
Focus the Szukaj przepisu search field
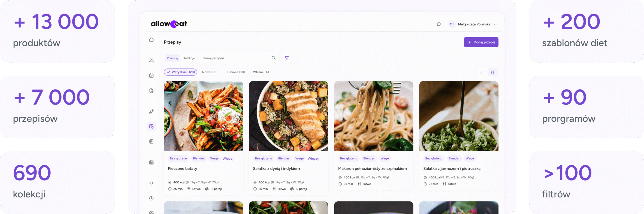[239, 58]
